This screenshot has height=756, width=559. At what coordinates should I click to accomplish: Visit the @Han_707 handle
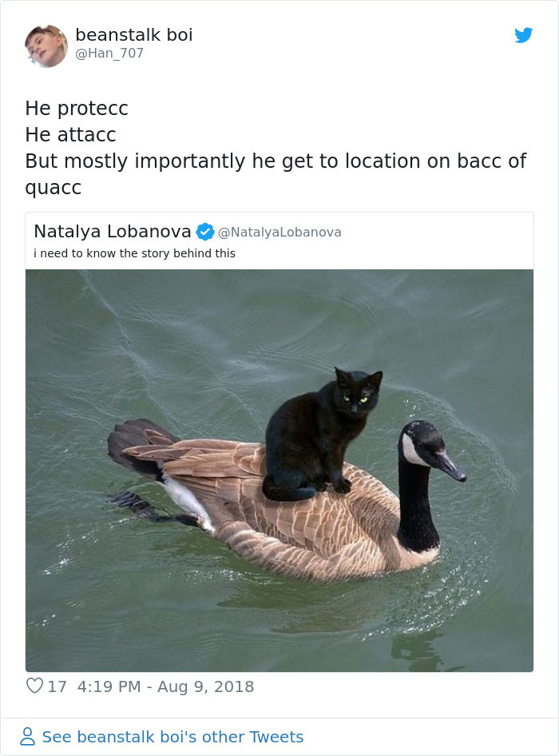pyautogui.click(x=109, y=53)
